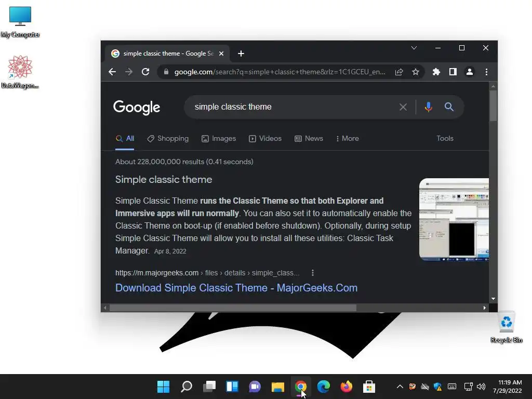Click the scroll-left arrow at bottom
The image size is (532, 399).
105,308
